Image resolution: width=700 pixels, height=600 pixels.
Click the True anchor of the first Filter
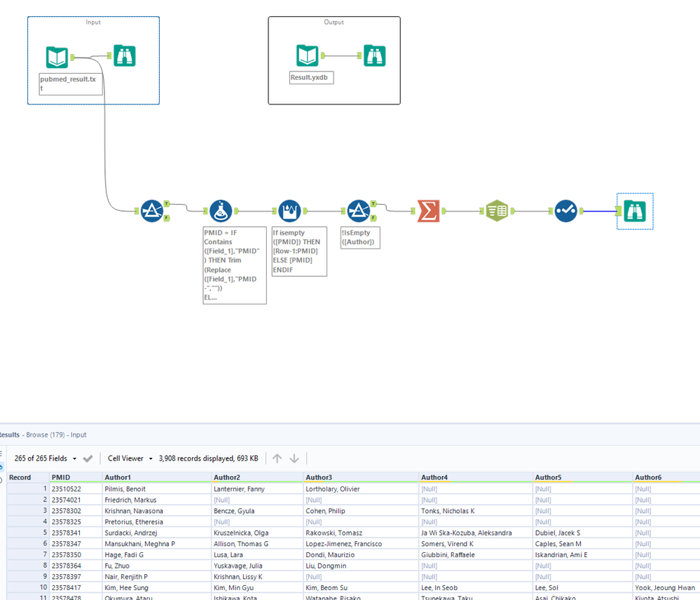click(x=167, y=204)
